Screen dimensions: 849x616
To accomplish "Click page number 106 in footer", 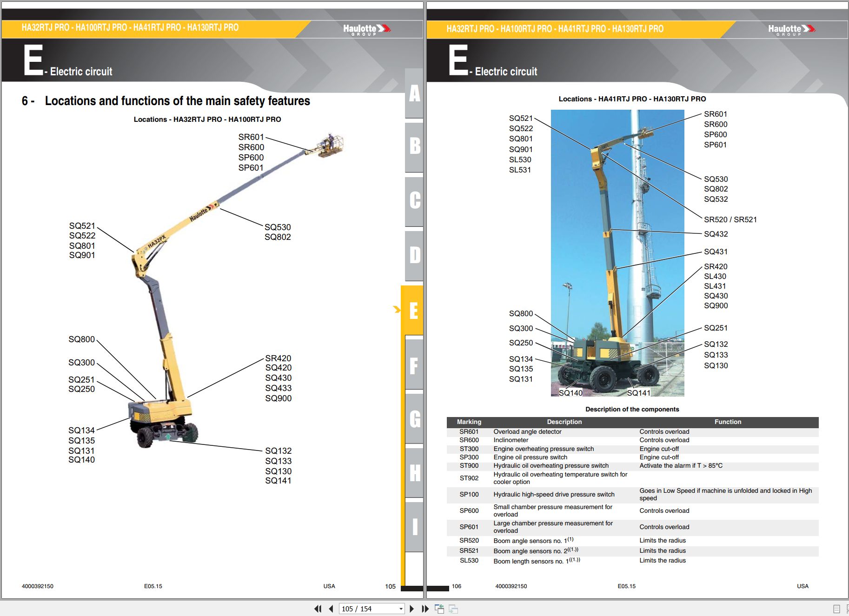I will click(457, 586).
